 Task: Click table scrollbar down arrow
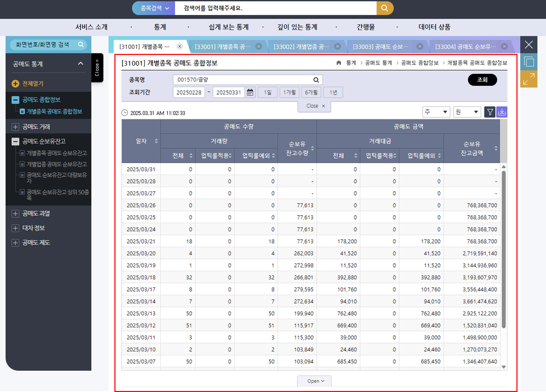(504, 367)
